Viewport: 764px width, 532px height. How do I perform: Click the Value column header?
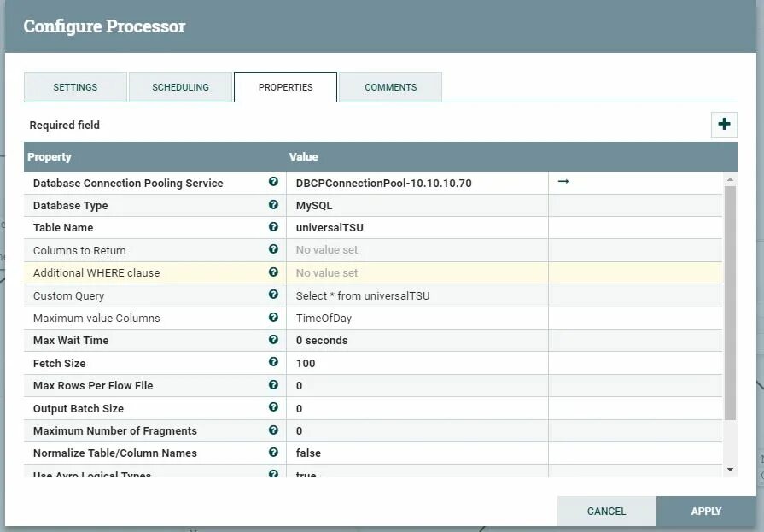tap(304, 156)
